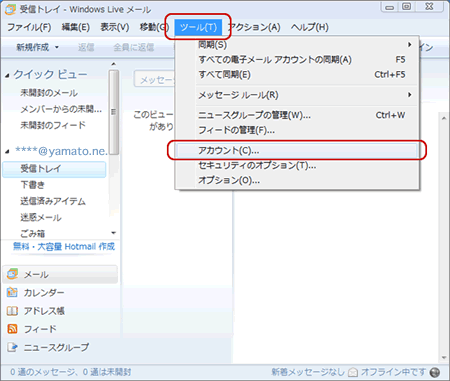Expand the 同期(S) submenu arrow
Screen dimensions: 450x381
(x=410, y=44)
